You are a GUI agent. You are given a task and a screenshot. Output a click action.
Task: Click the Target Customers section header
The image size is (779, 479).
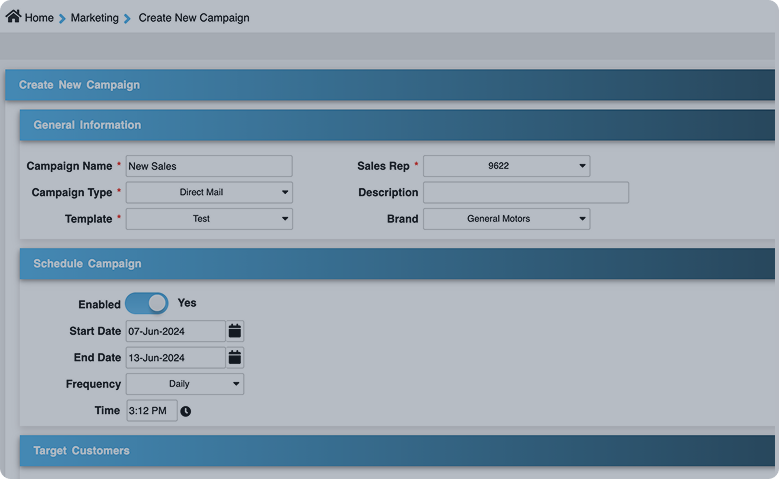(x=81, y=451)
